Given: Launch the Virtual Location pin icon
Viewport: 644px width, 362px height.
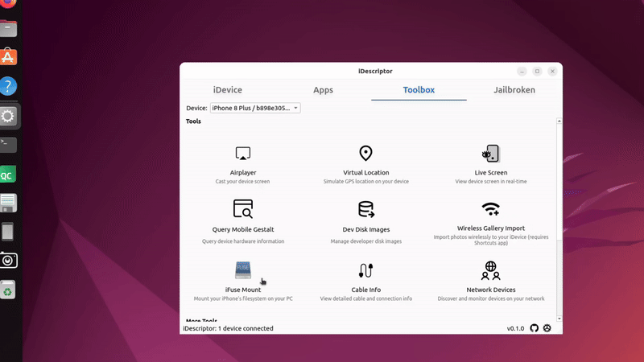Looking at the screenshot, I should [x=365, y=153].
